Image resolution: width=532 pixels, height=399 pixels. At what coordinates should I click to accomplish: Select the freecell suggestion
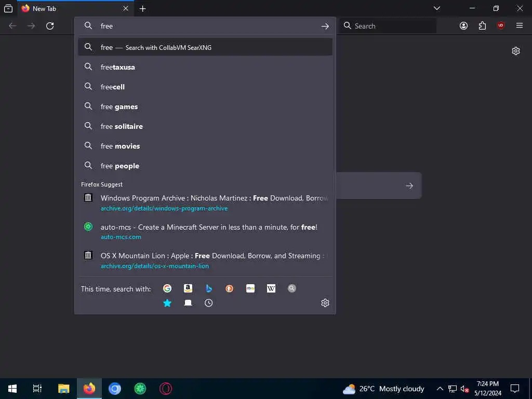coord(205,87)
